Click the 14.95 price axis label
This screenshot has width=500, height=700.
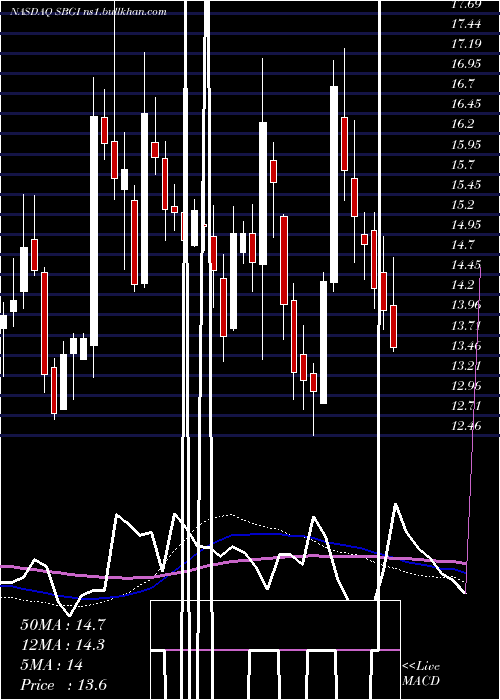coord(466,225)
